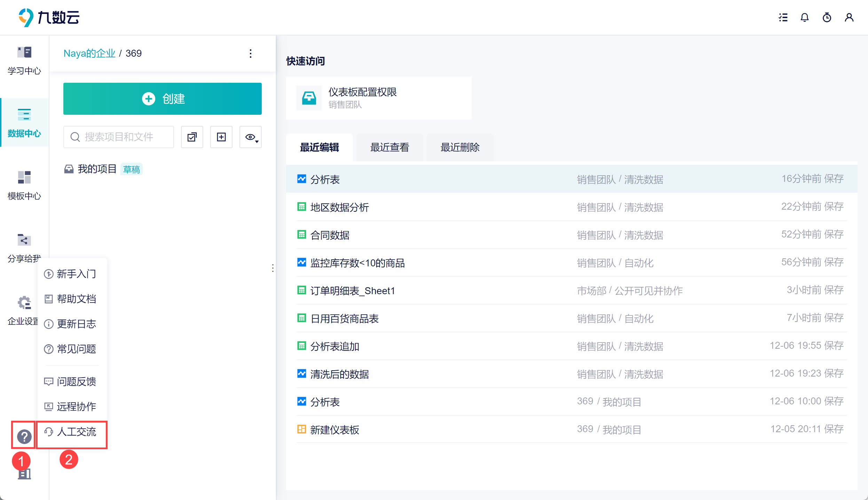The height and width of the screenshot is (500, 868).
Task: Click the help question mark icon
Action: tap(24, 436)
